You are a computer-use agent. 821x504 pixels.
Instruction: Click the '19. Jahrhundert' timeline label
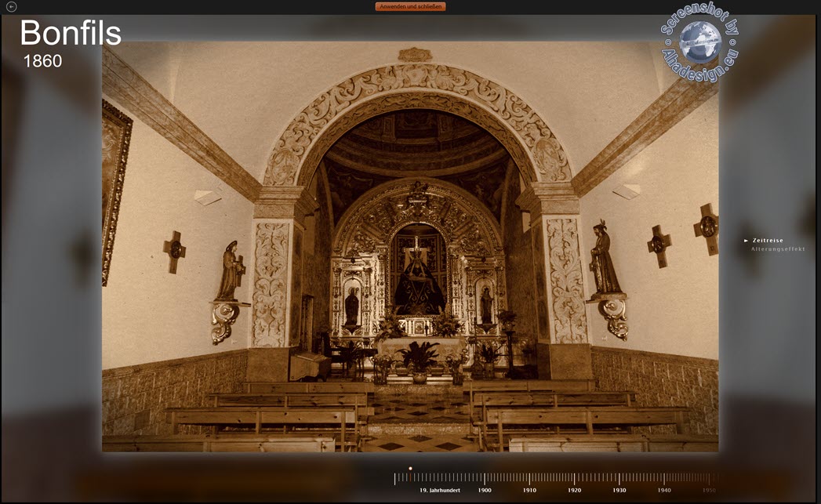tap(440, 491)
